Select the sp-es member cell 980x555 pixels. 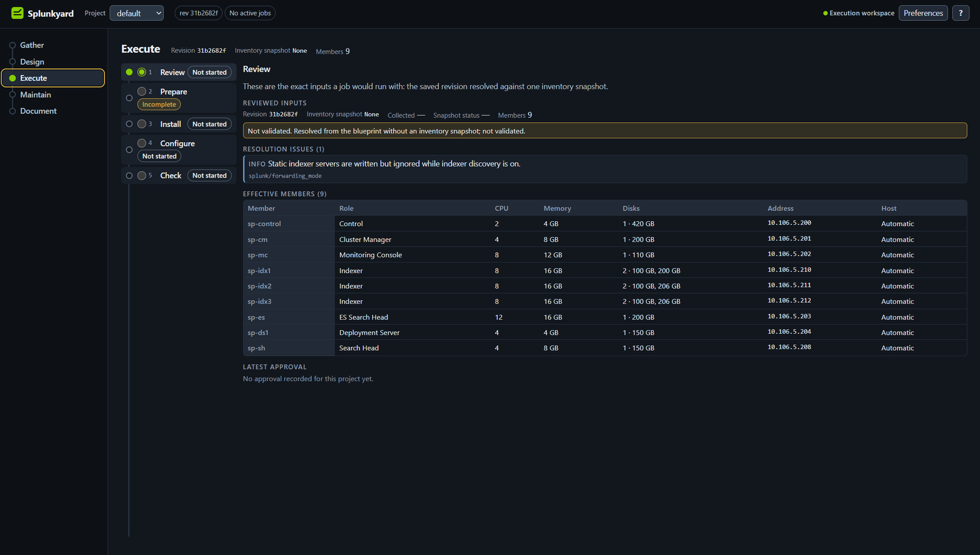tap(289, 317)
